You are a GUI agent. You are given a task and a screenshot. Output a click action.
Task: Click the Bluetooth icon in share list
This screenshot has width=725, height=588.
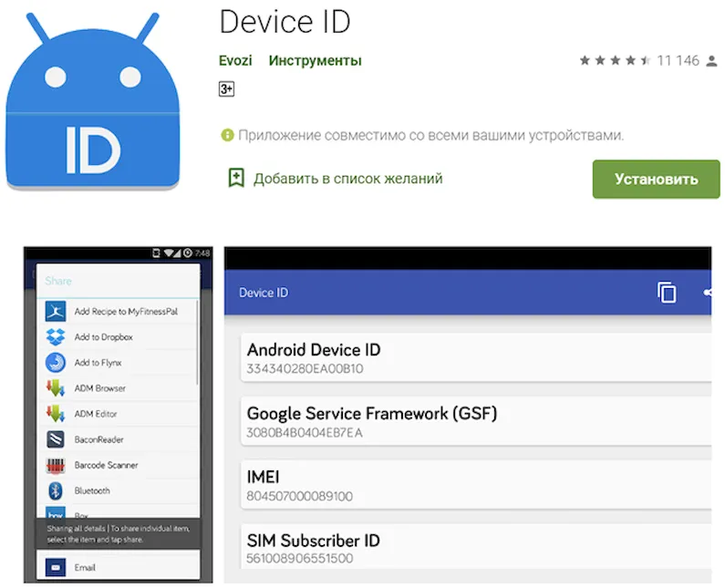[x=56, y=490]
